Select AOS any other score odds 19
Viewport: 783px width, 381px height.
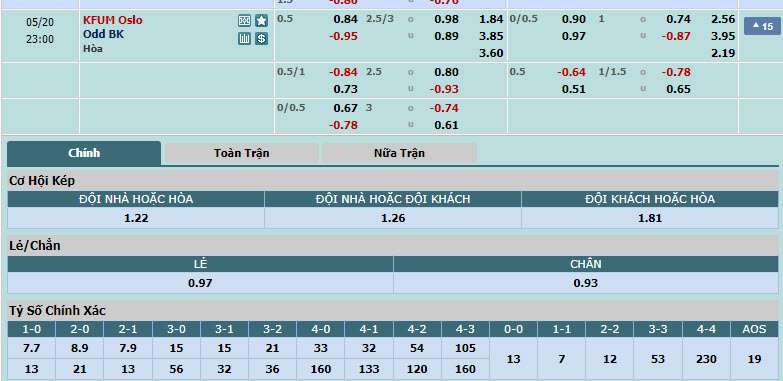(754, 359)
